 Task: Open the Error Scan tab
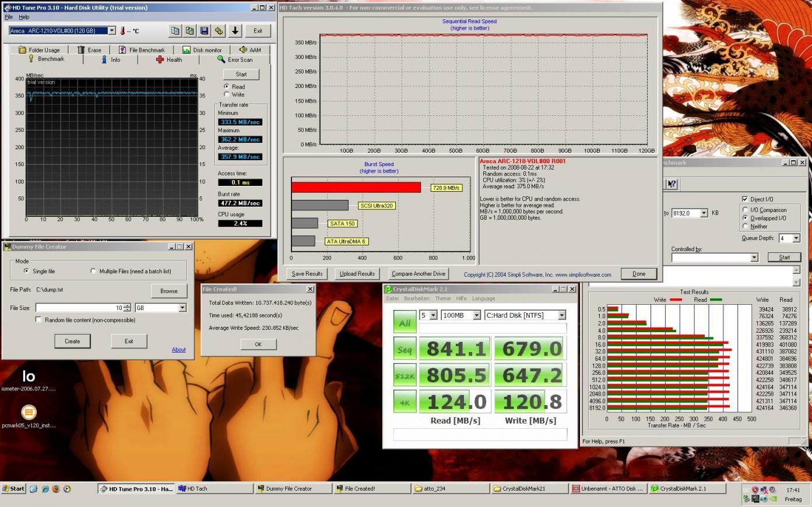tap(235, 59)
